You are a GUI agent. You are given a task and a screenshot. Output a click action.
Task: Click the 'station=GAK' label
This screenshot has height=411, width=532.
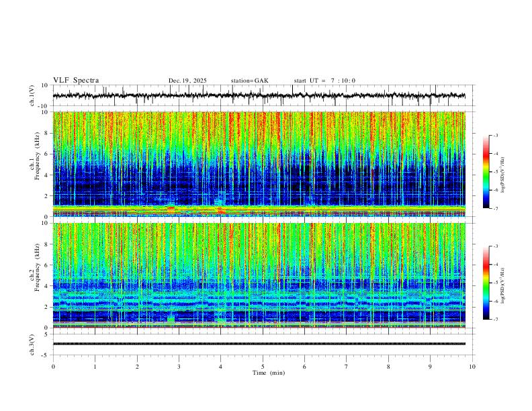(249, 81)
